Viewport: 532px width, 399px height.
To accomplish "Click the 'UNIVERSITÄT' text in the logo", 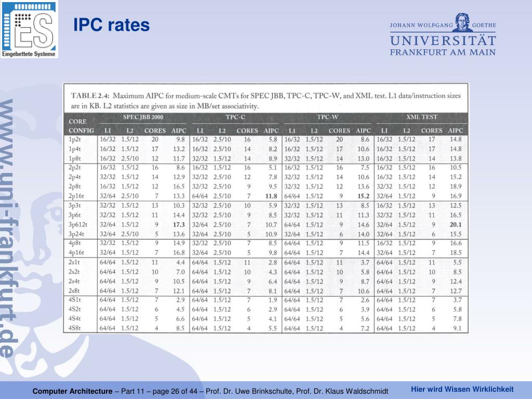I will tap(443, 41).
